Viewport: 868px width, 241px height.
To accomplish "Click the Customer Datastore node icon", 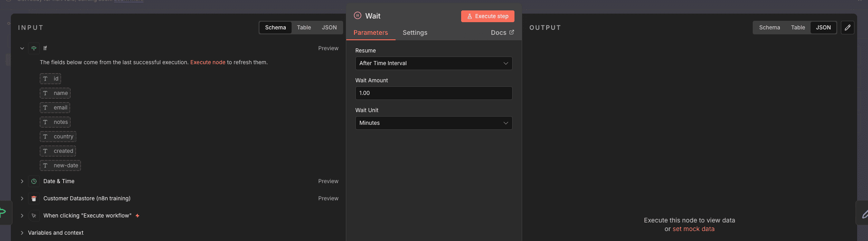I will tap(34, 198).
